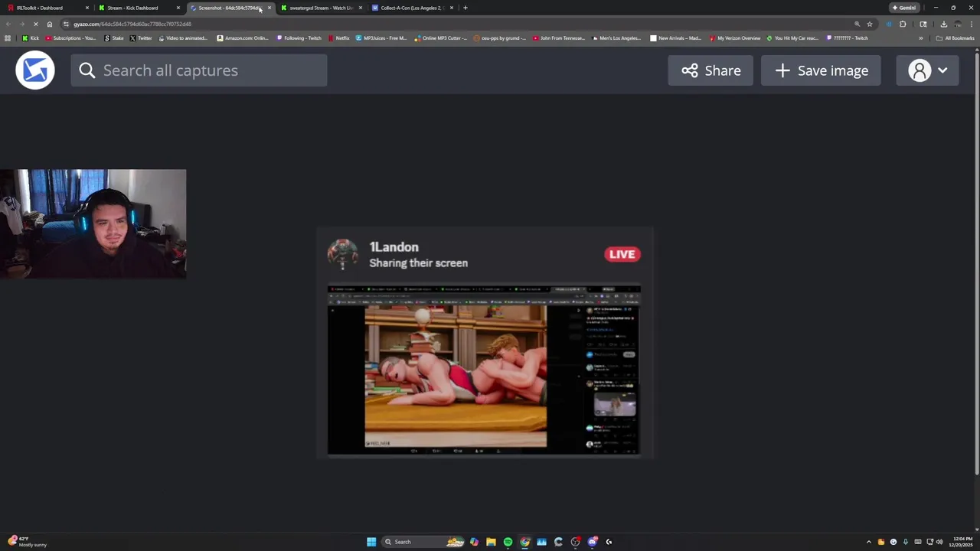Open Google Chrome from the taskbar
This screenshot has width=980, height=551.
pos(524,542)
